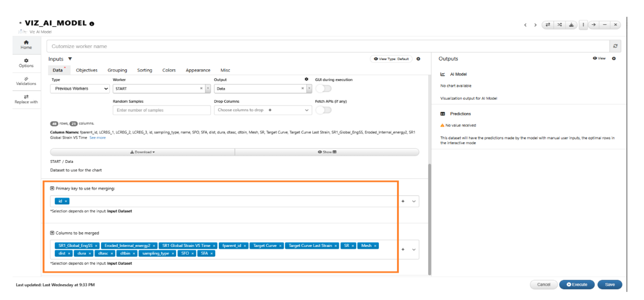Click the refresh icon beside worker name

click(615, 46)
